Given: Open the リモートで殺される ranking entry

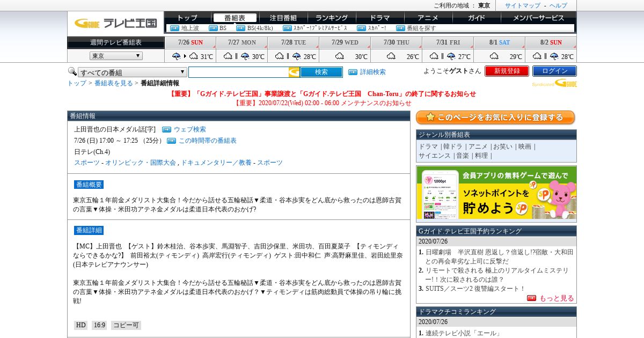Looking at the screenshot, I should click(496, 275).
